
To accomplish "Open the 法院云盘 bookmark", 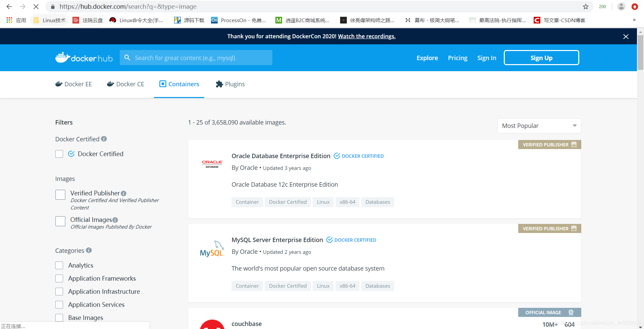I will [x=88, y=20].
